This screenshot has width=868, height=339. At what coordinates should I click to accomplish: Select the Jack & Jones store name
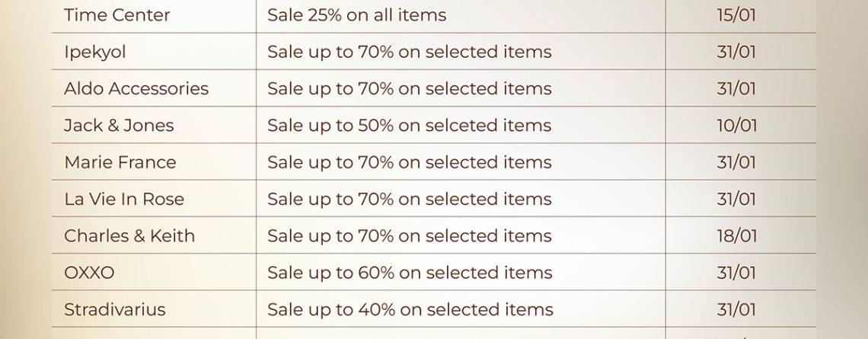119,125
